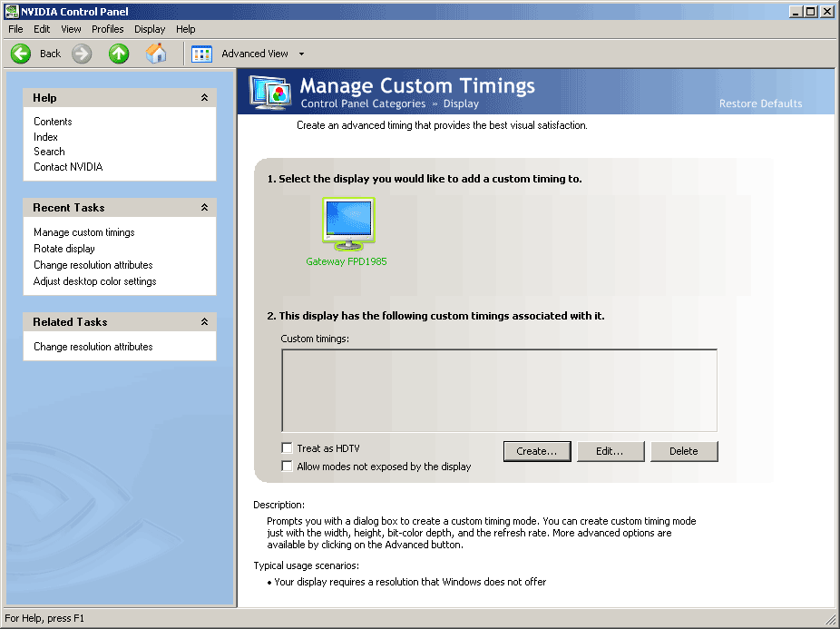Image resolution: width=840 pixels, height=629 pixels.
Task: Click the Display breadcrumb link
Action: (461, 103)
